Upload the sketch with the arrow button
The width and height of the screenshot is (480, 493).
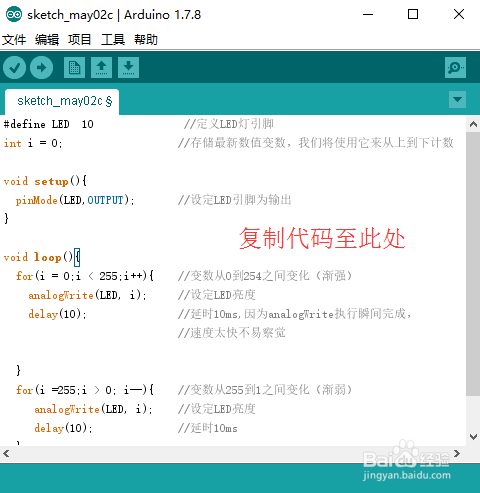pyautogui.click(x=41, y=68)
